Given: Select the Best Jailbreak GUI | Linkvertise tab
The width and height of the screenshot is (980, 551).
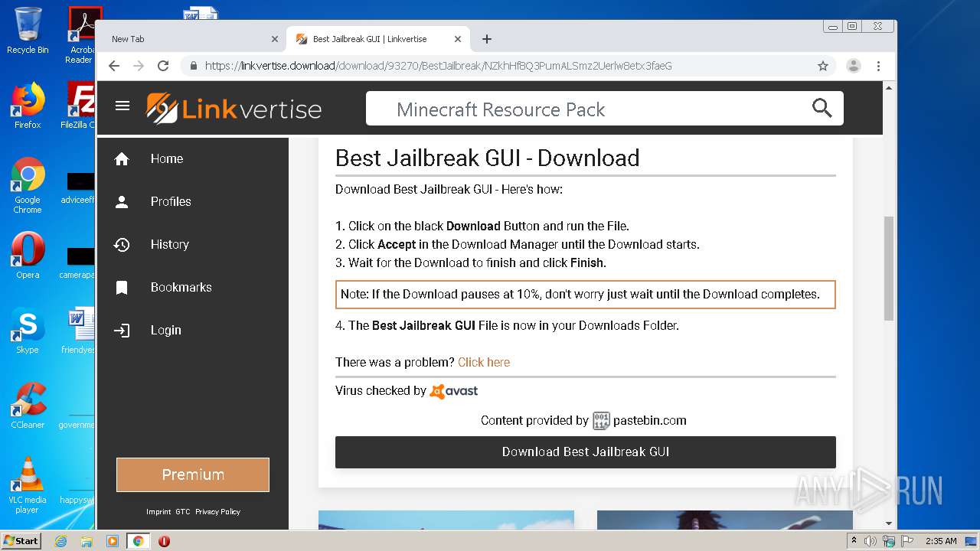Looking at the screenshot, I should point(379,39).
